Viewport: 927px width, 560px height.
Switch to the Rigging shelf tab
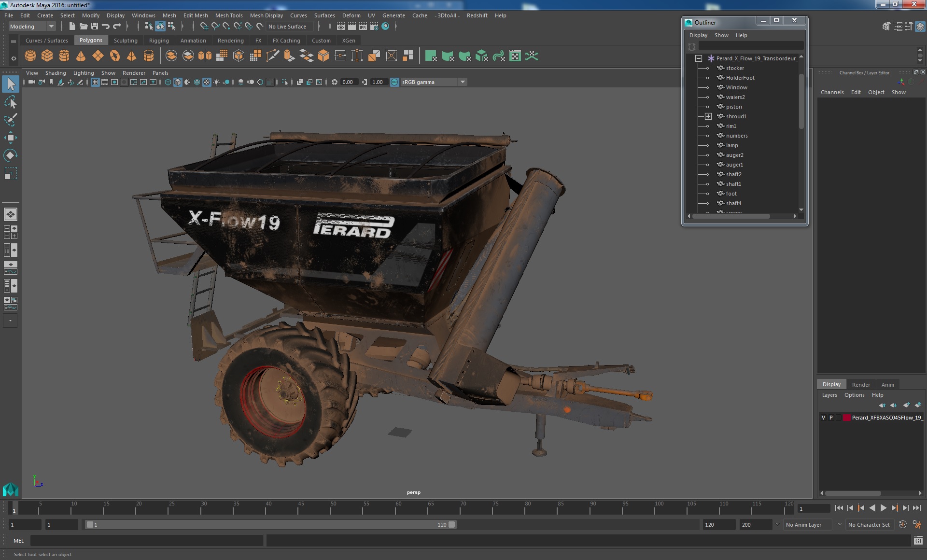pyautogui.click(x=159, y=41)
